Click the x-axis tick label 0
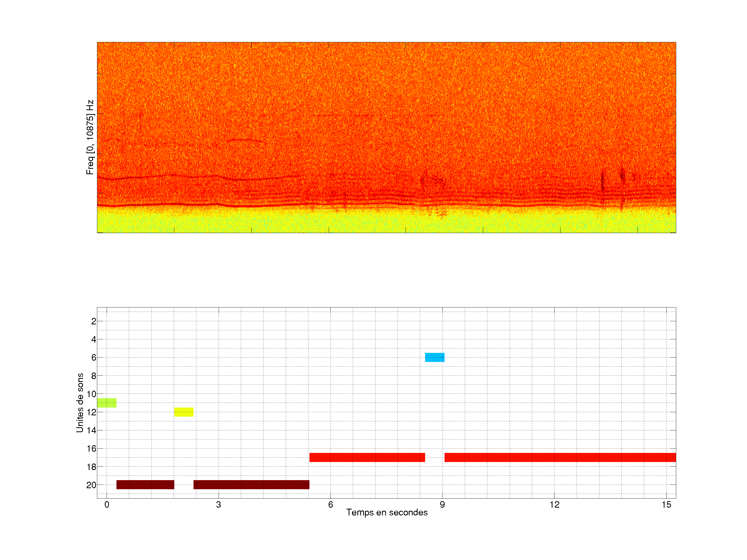 pyautogui.click(x=107, y=505)
